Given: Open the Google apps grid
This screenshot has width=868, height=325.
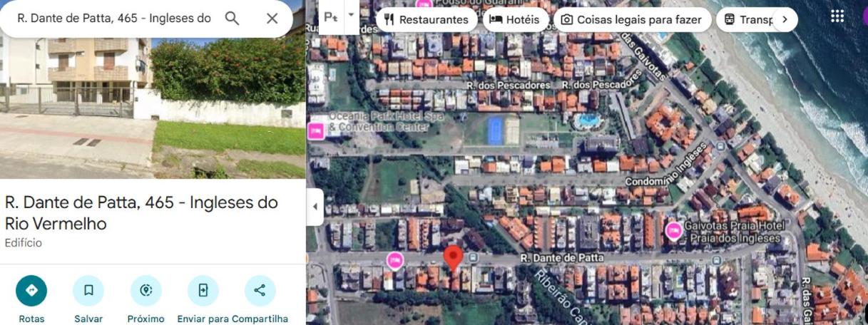Looking at the screenshot, I should [x=837, y=16].
